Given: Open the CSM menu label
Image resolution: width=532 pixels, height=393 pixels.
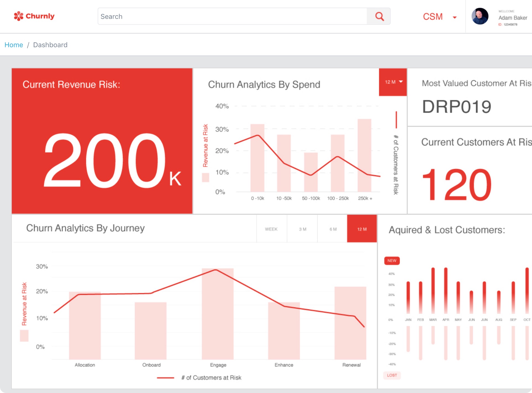Looking at the screenshot, I should (433, 17).
